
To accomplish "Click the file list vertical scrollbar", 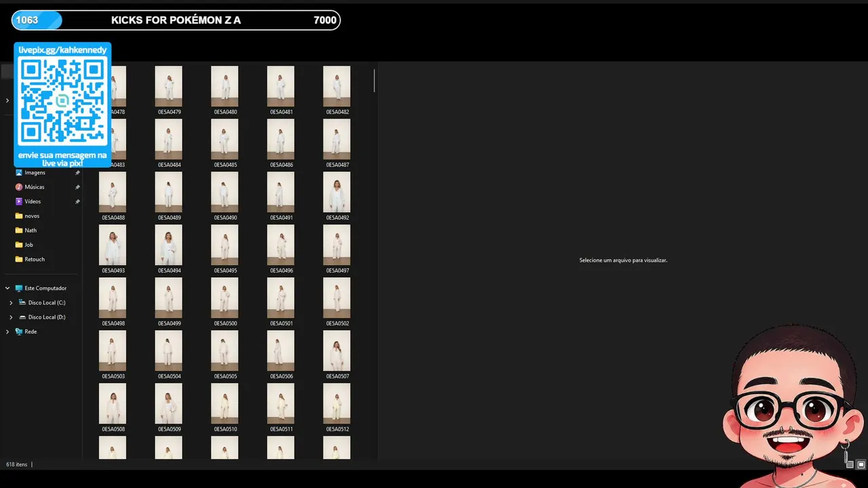I will [x=374, y=81].
